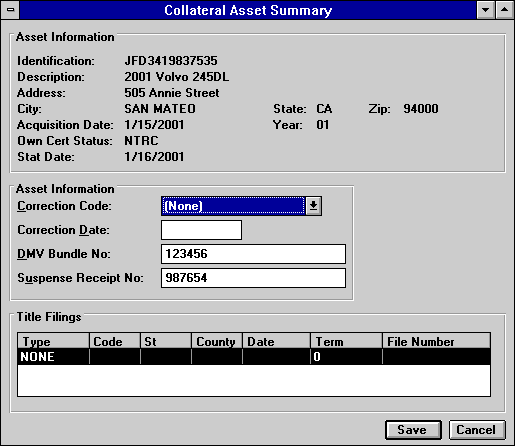The image size is (515, 446).
Task: Select the NONE row in Title Filings
Action: pos(254,357)
